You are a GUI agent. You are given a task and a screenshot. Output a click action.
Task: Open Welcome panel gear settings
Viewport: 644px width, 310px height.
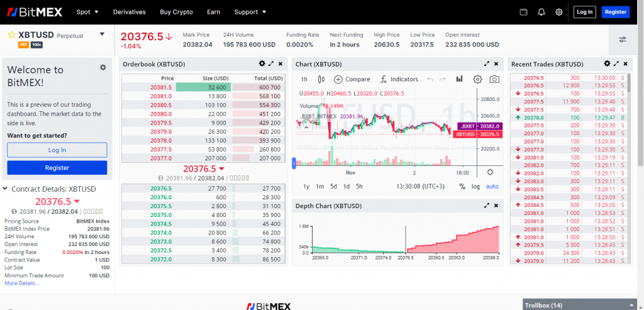point(103,67)
